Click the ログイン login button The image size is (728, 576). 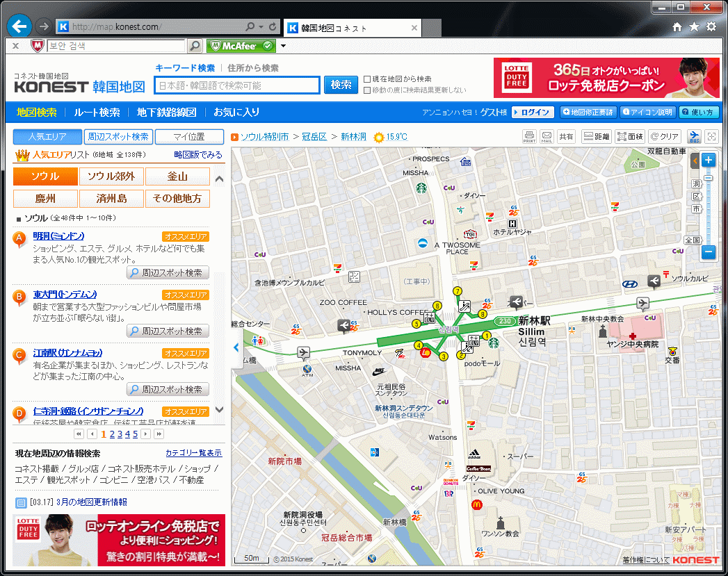tap(533, 113)
